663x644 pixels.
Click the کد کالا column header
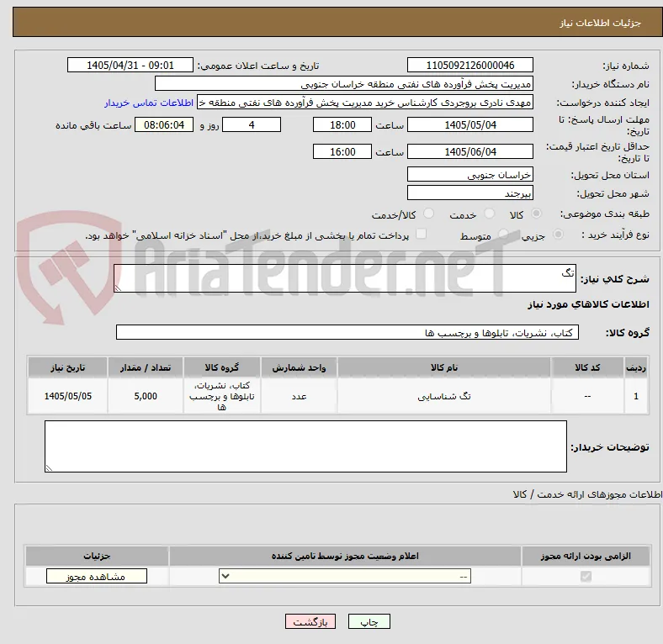pos(587,367)
